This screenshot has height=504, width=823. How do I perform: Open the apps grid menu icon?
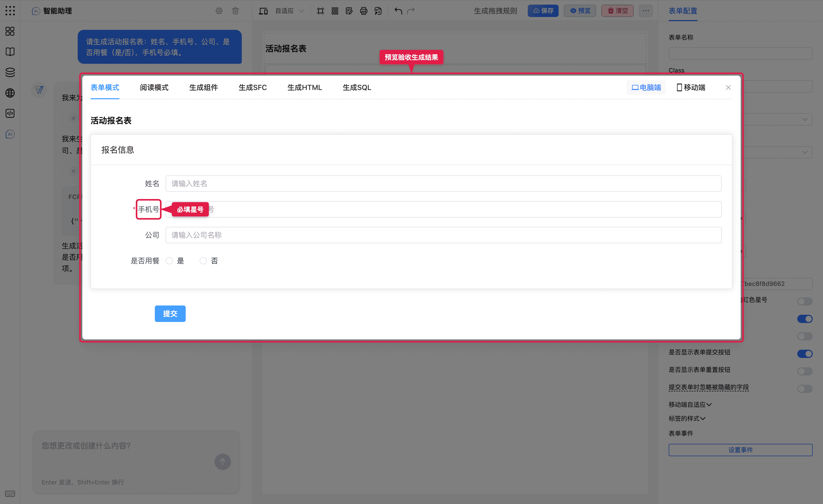[x=10, y=11]
